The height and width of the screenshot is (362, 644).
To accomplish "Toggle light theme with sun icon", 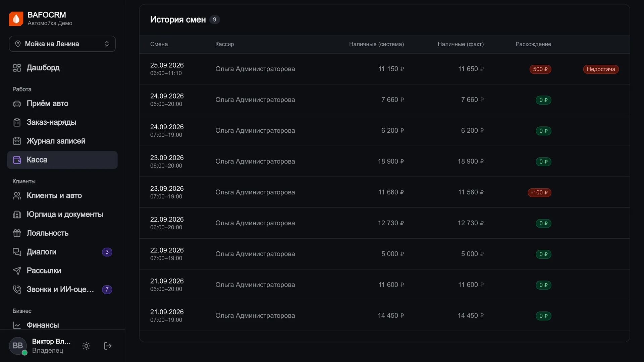I will (x=86, y=346).
